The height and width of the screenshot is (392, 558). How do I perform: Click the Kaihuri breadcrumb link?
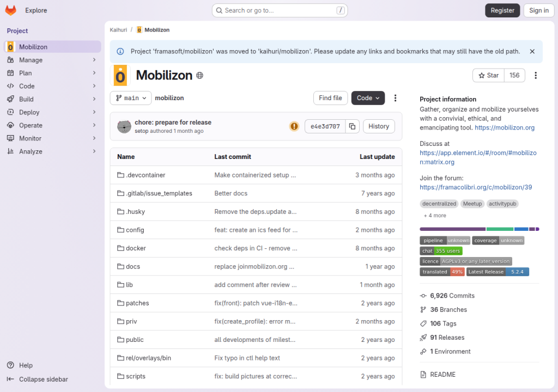pos(118,30)
